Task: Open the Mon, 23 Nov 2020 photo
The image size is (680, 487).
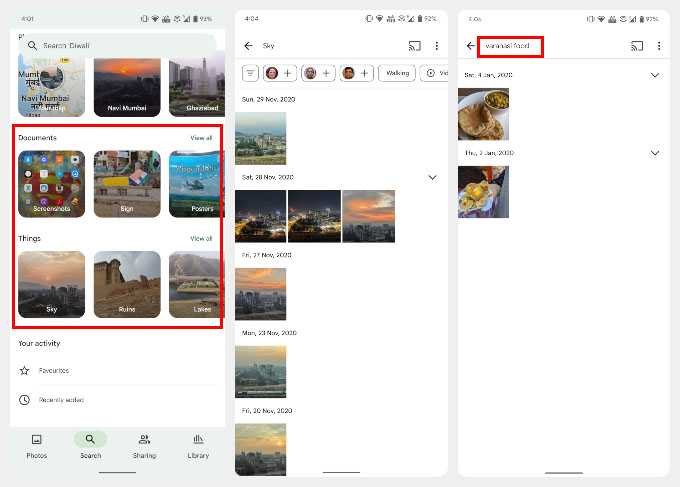Action: [261, 372]
